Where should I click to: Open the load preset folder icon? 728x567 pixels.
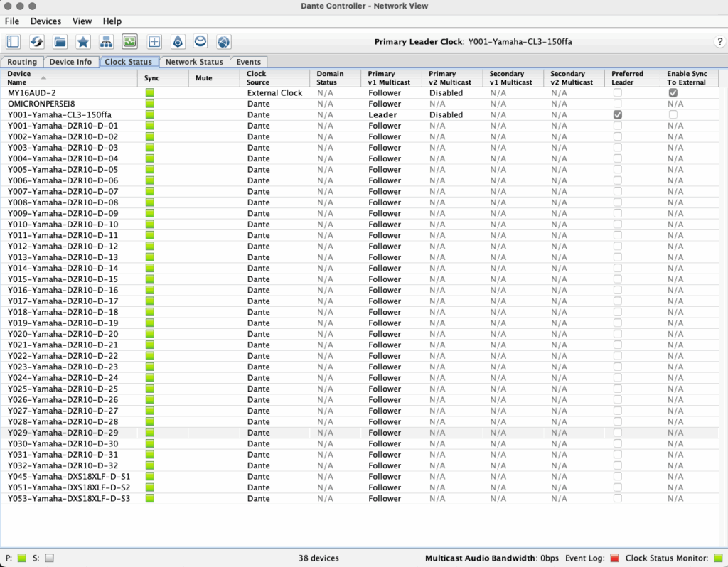tap(60, 42)
